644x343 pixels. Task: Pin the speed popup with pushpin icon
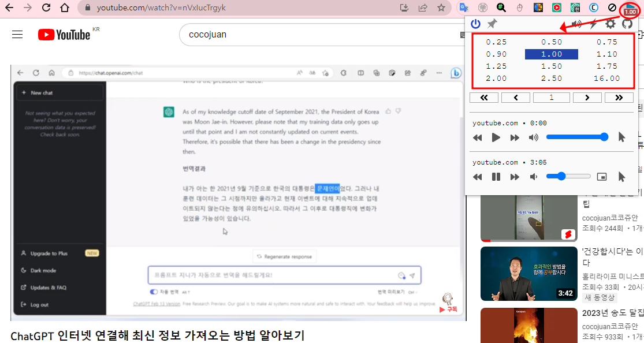[x=492, y=24]
